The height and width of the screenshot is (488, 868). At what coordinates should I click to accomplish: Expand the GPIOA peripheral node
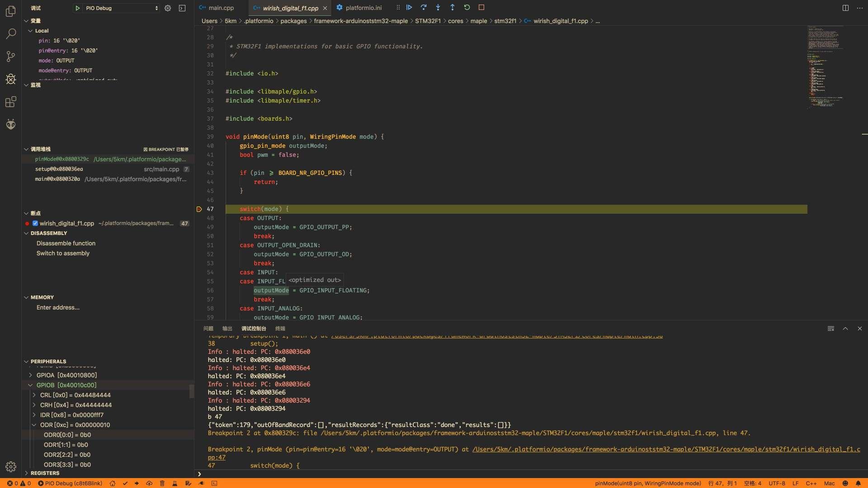click(34, 375)
